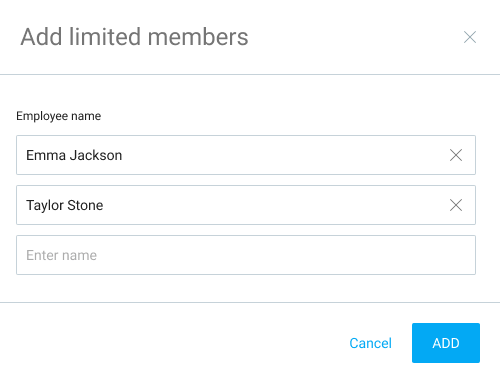Select the Taylor Stone name field
This screenshot has height=383, width=500.
(246, 205)
